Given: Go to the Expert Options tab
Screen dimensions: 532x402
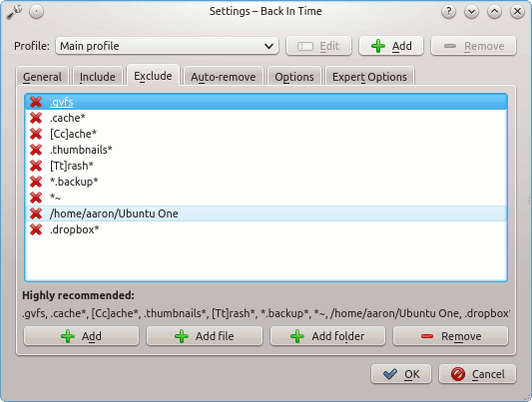Looking at the screenshot, I should (x=369, y=77).
